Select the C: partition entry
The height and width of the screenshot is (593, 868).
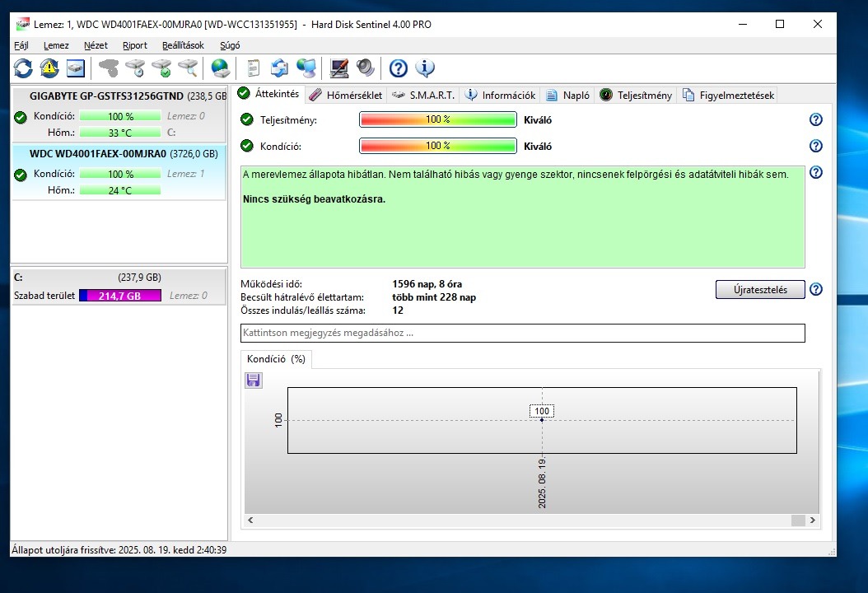click(119, 287)
